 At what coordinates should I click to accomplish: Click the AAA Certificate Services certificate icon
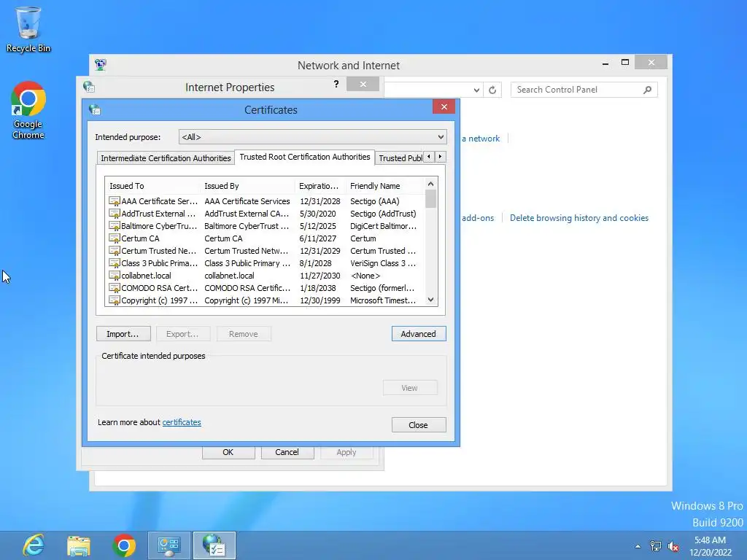tap(115, 201)
